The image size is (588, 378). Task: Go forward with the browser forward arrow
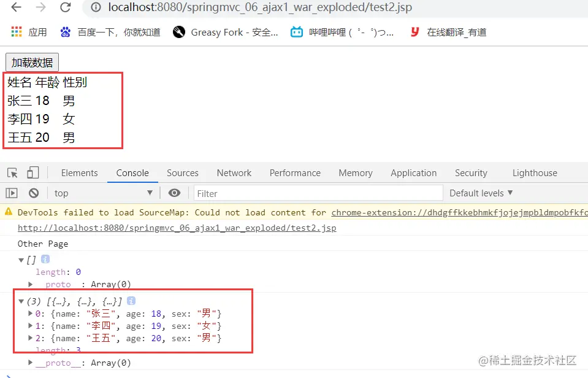pos(40,7)
